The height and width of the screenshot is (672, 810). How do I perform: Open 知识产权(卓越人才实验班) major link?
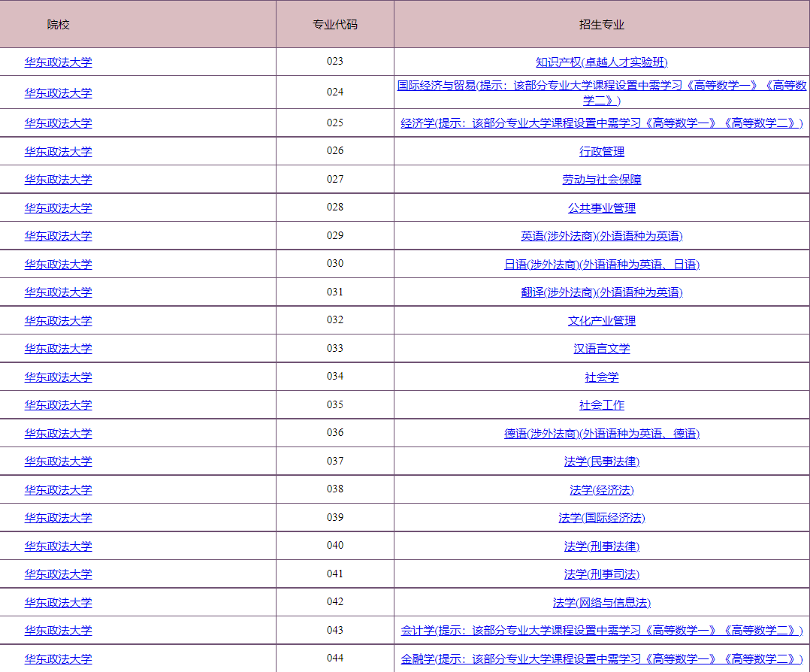[601, 62]
